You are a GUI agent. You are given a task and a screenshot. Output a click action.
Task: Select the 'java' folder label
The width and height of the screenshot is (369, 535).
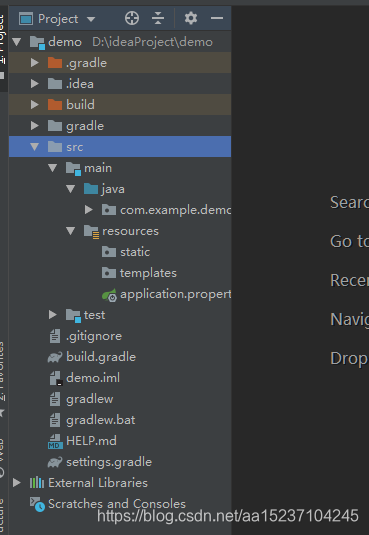click(x=113, y=189)
